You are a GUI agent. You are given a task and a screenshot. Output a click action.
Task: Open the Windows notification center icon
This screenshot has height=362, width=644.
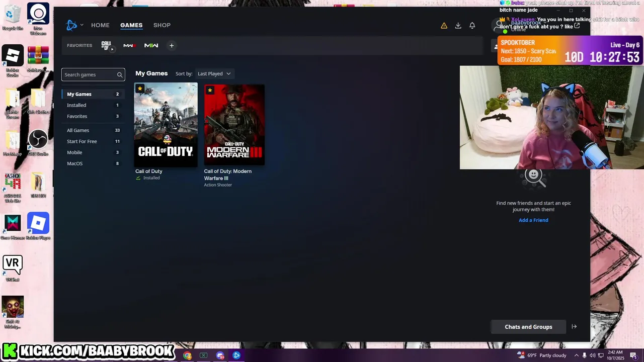[633, 355]
